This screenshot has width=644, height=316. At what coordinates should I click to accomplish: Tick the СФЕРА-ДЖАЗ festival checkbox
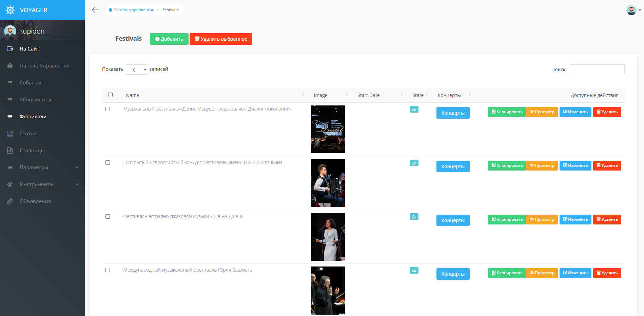(108, 217)
